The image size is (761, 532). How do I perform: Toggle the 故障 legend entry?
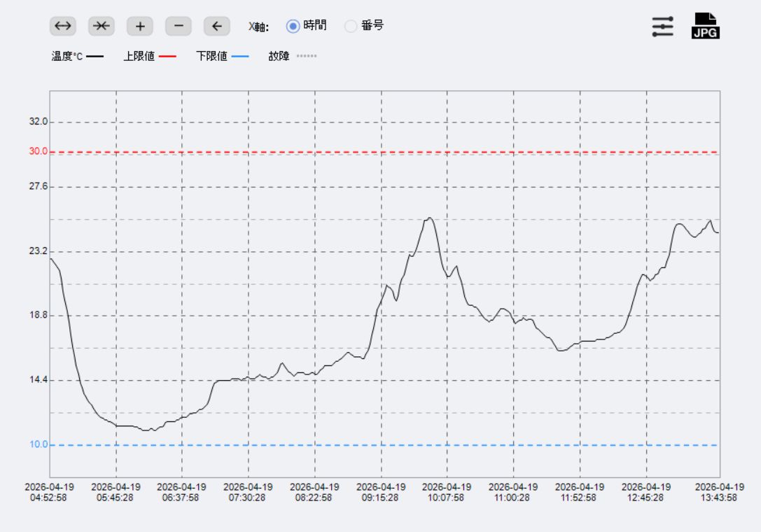point(292,56)
